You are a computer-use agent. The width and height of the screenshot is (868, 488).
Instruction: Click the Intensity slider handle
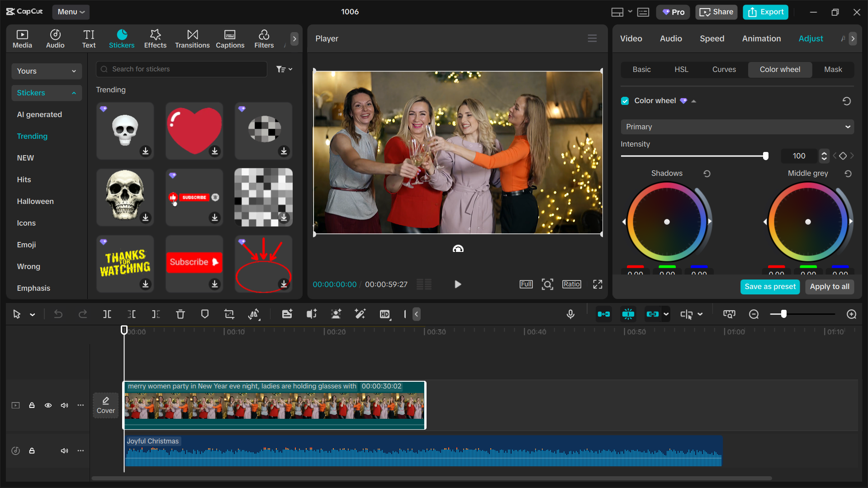coord(765,156)
